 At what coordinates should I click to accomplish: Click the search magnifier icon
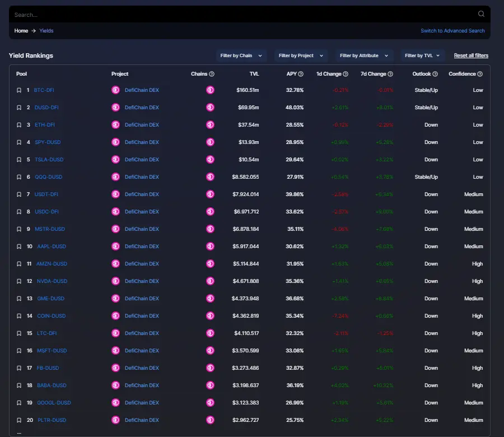pos(481,14)
